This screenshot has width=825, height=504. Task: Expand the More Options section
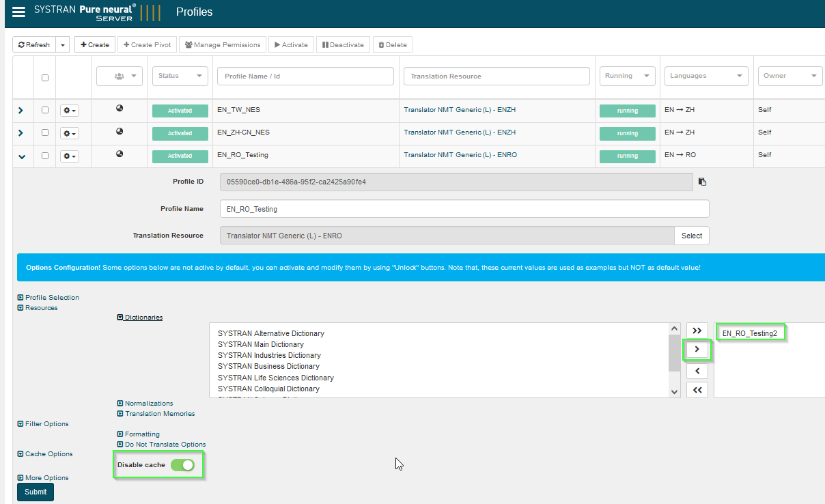pos(42,478)
